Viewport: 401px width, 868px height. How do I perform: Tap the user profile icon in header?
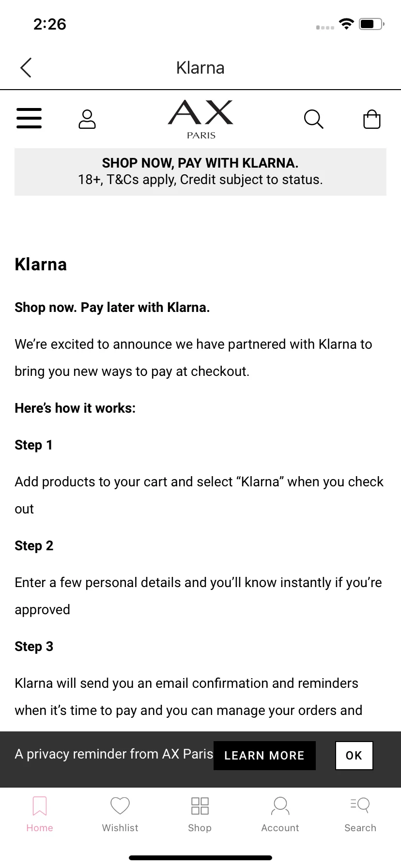pyautogui.click(x=87, y=119)
